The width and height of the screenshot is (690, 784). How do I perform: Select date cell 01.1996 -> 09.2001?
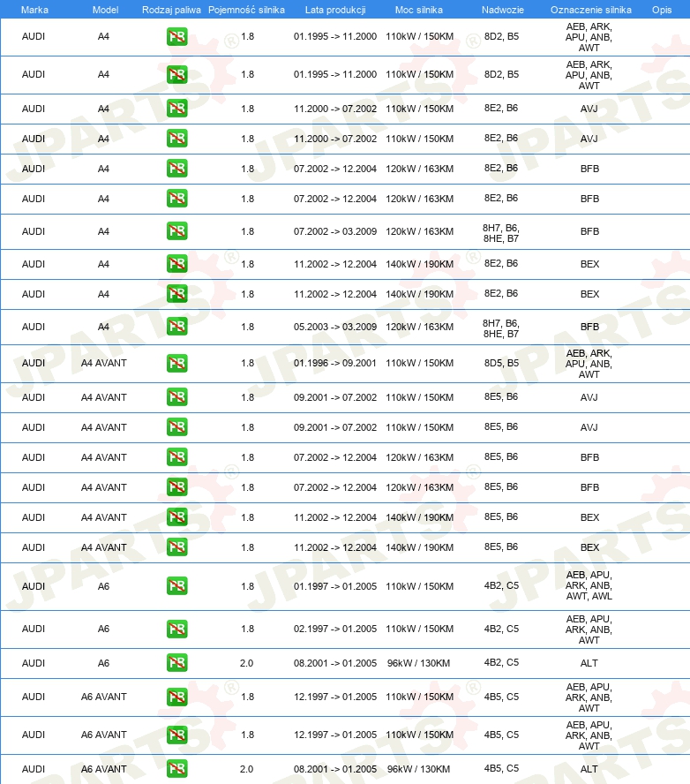tap(335, 363)
